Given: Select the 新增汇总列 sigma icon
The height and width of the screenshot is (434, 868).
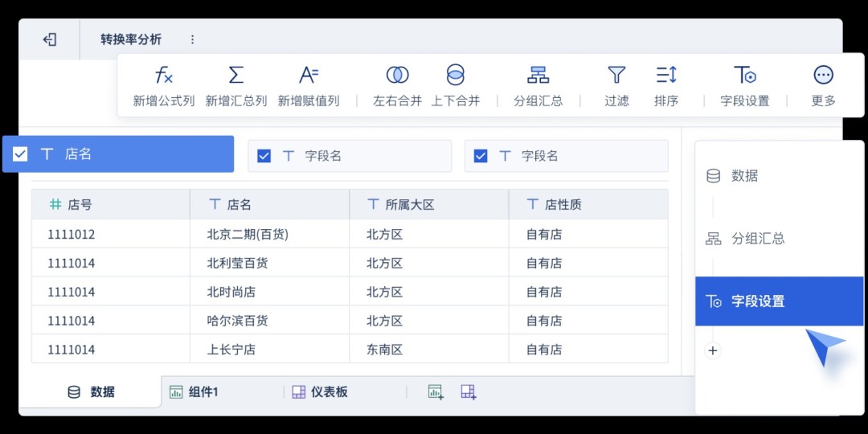Looking at the screenshot, I should [236, 76].
